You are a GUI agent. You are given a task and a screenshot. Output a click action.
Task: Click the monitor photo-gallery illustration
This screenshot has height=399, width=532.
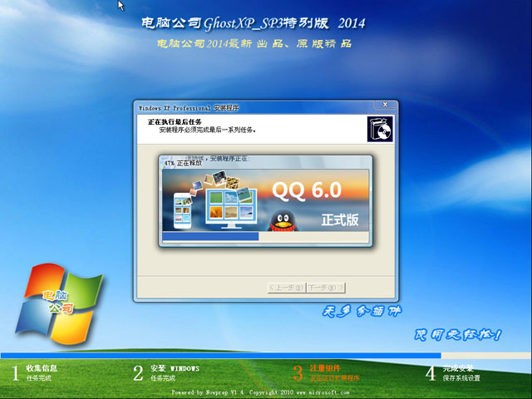pyautogui.click(x=231, y=209)
